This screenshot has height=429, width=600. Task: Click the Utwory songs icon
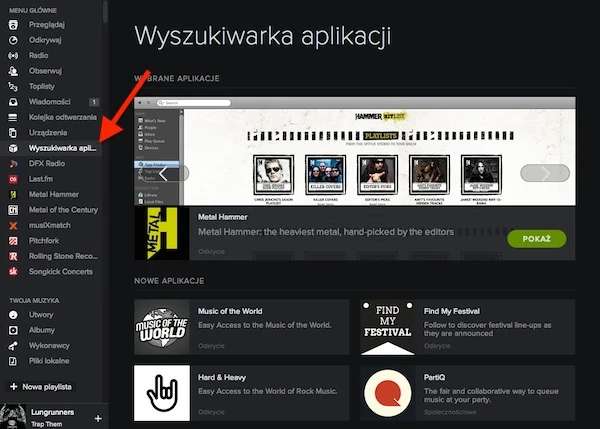(13, 315)
